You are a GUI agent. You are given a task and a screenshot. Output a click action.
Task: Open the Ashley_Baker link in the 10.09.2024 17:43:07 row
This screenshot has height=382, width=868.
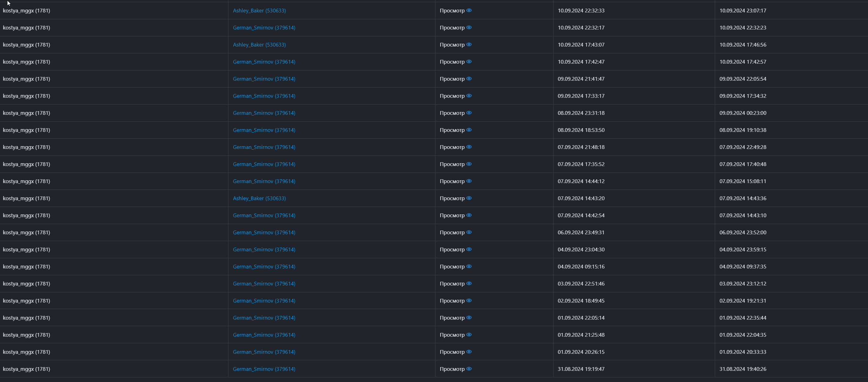259,45
